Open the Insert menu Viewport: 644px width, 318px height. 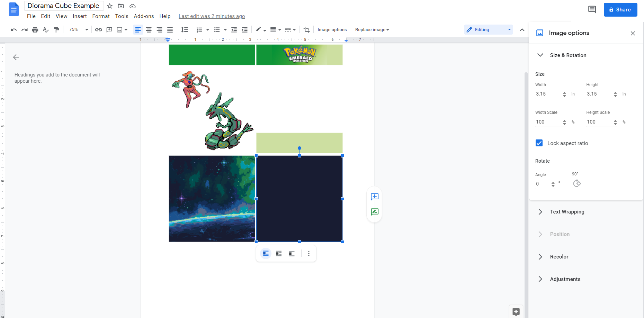pos(80,16)
